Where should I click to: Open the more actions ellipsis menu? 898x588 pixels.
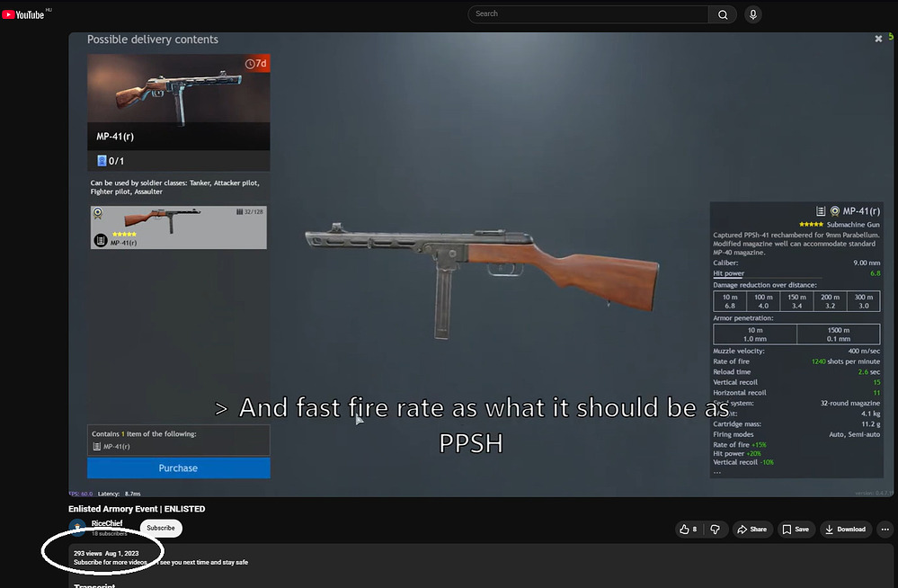coord(885,529)
